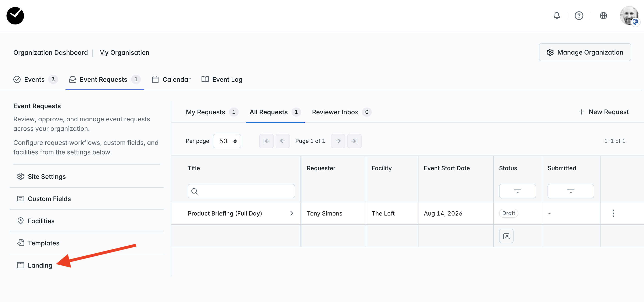
Task: Click the 1–1 of 1 results count
Action: click(615, 141)
